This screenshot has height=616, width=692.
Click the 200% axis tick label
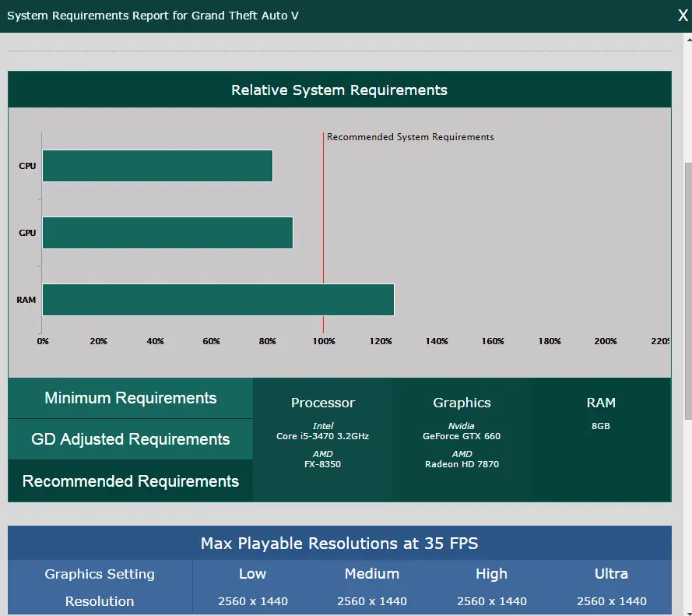point(605,341)
